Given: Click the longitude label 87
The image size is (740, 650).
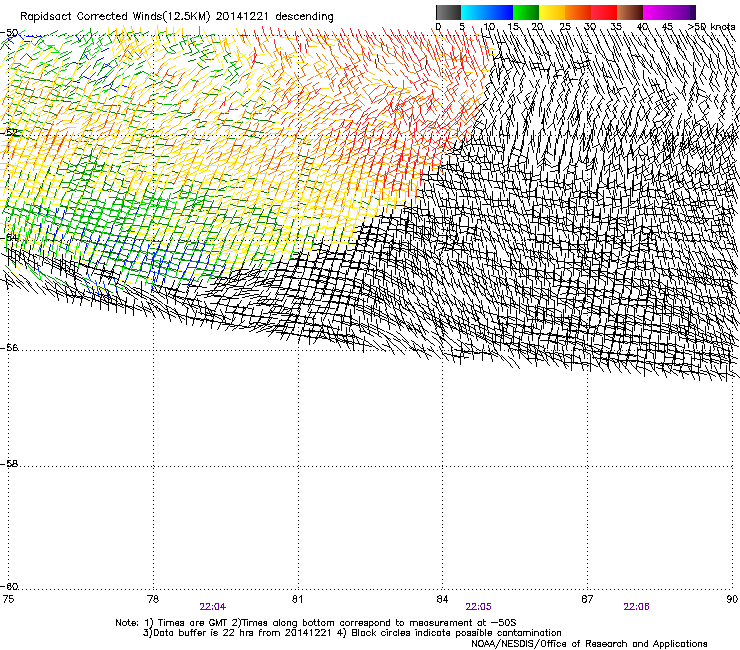Looking at the screenshot, I should pos(587,599).
